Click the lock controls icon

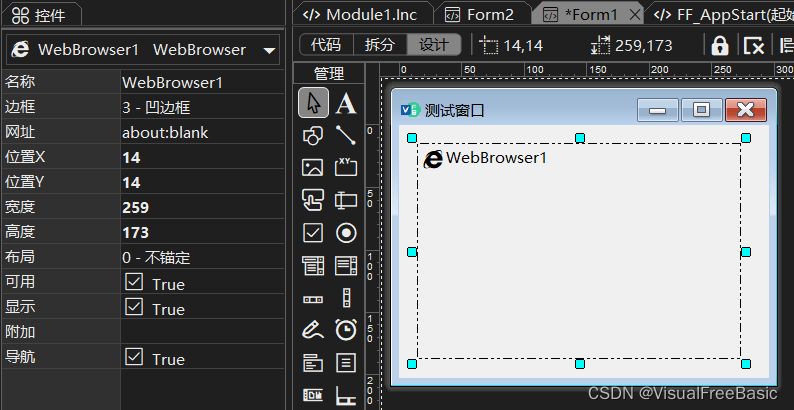719,46
